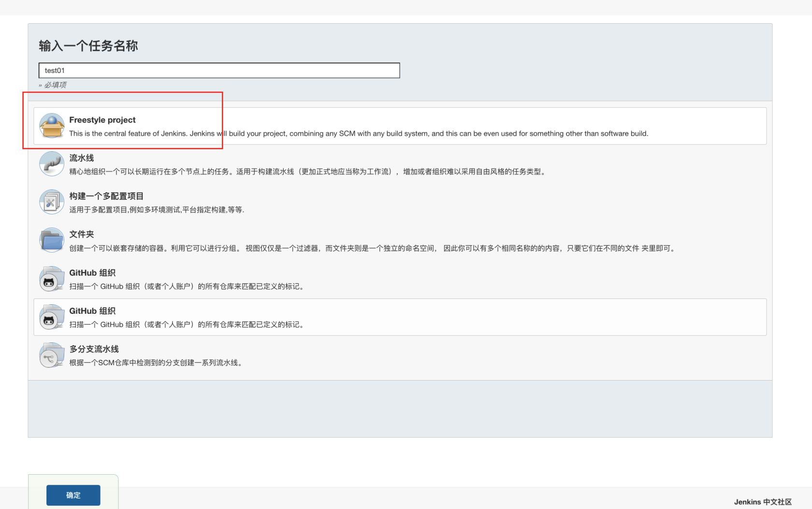Click the first 扫描一个 GitHub 组织 description

(188, 286)
